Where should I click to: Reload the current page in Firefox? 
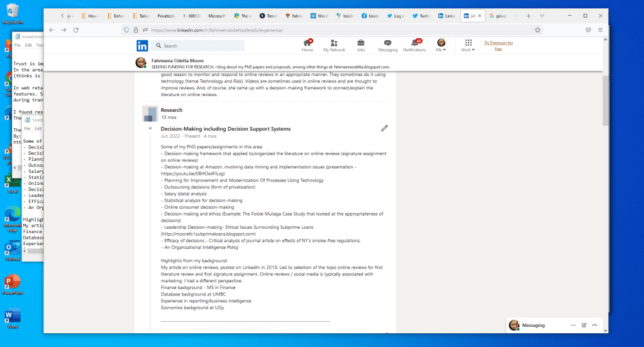(x=76, y=30)
